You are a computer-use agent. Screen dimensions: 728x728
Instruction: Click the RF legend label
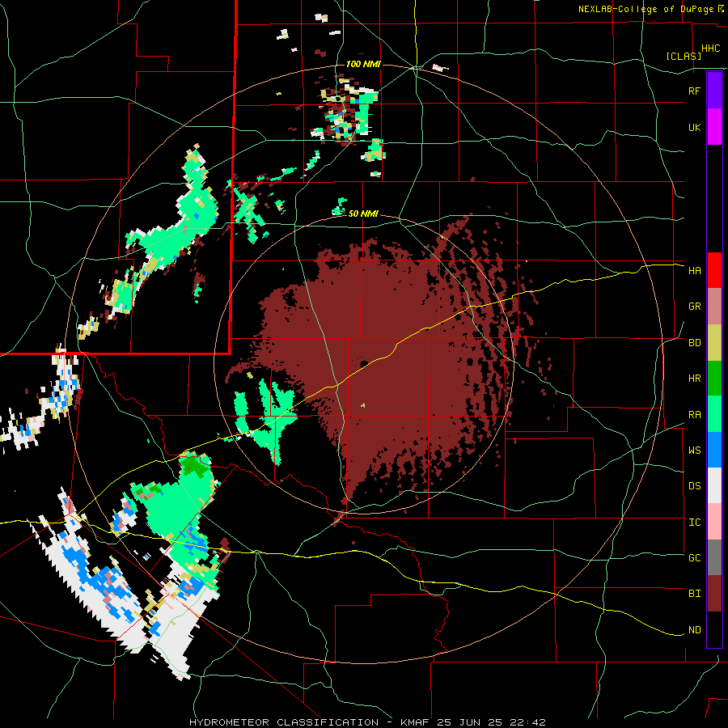point(694,91)
